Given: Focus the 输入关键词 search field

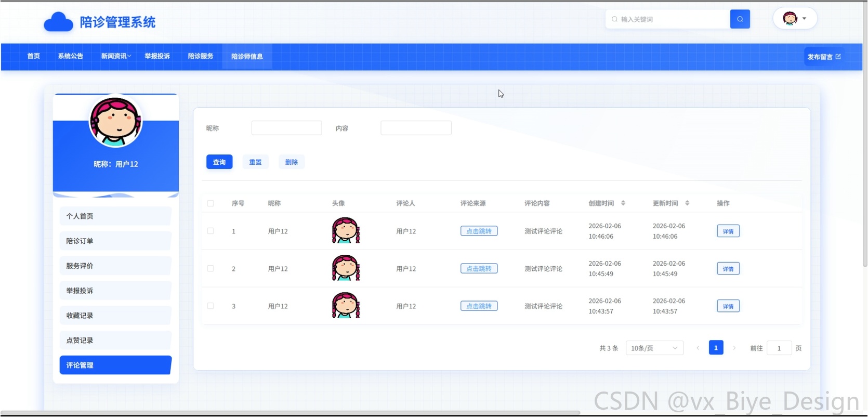Looking at the screenshot, I should (x=668, y=19).
